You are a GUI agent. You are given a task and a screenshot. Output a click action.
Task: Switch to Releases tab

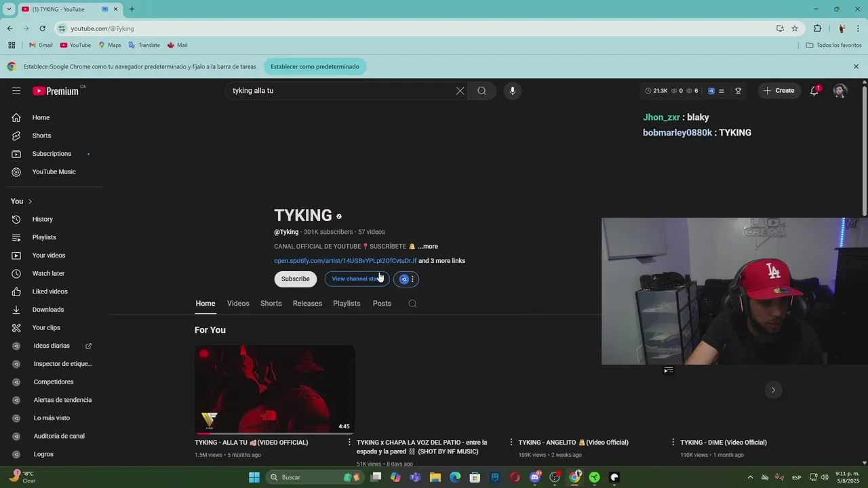click(x=307, y=304)
